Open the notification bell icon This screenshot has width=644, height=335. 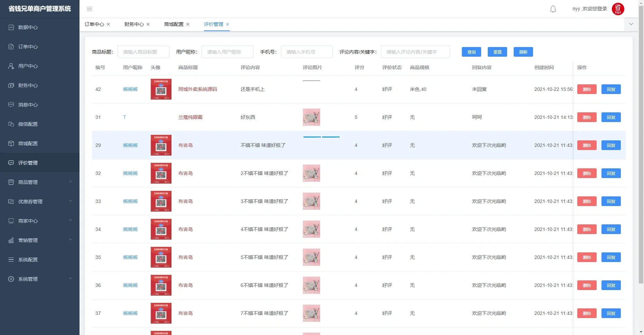(553, 9)
